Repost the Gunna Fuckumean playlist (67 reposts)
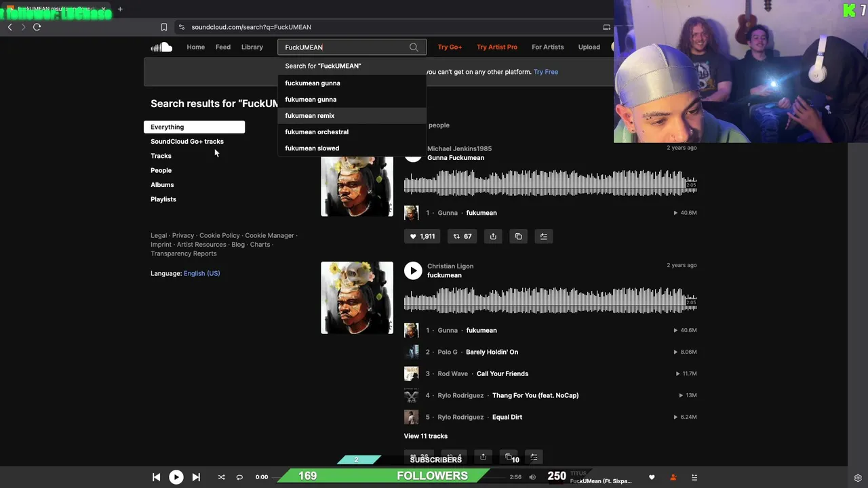This screenshot has width=868, height=488. click(x=462, y=237)
